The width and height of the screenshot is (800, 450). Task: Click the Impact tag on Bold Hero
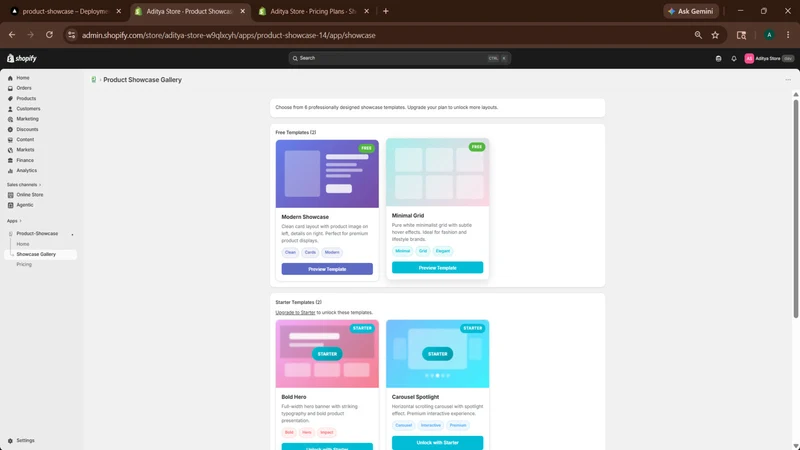[327, 432]
